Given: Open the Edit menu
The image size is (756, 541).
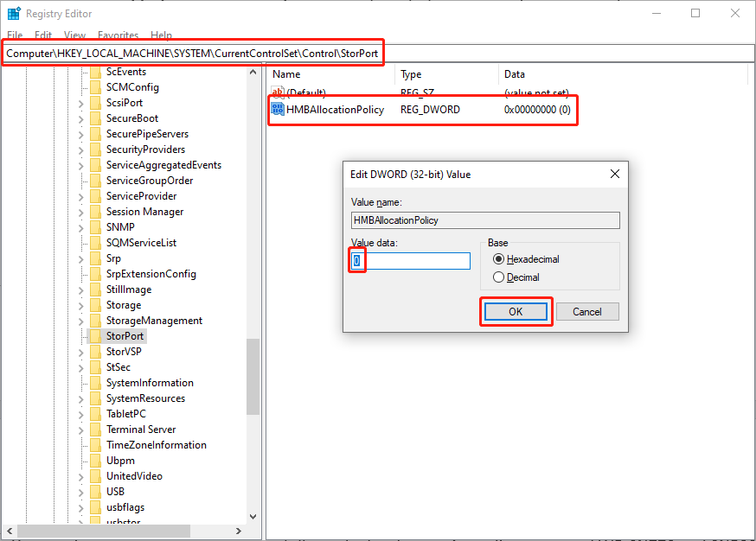Looking at the screenshot, I should coord(43,35).
